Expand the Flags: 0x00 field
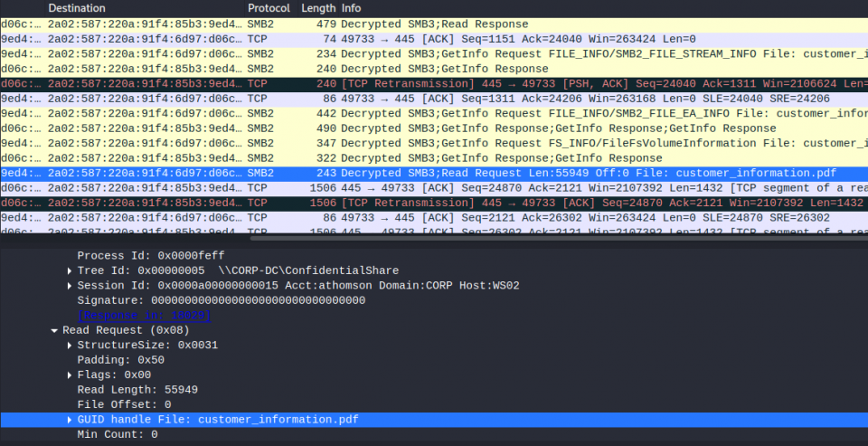The width and height of the screenshot is (868, 446). pos(70,375)
